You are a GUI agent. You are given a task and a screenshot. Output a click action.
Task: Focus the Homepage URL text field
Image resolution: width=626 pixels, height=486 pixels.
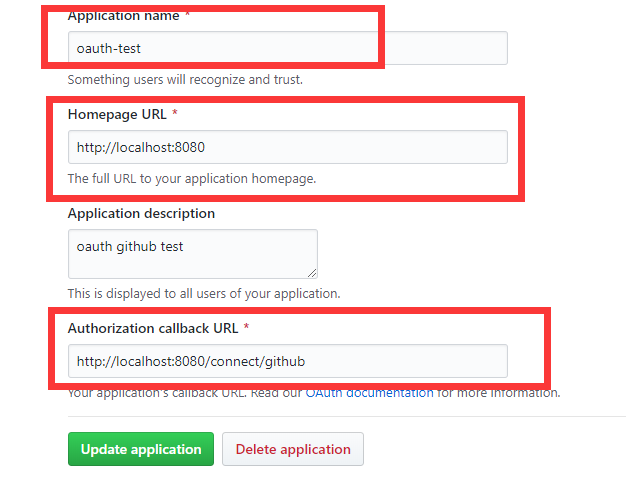coord(287,147)
